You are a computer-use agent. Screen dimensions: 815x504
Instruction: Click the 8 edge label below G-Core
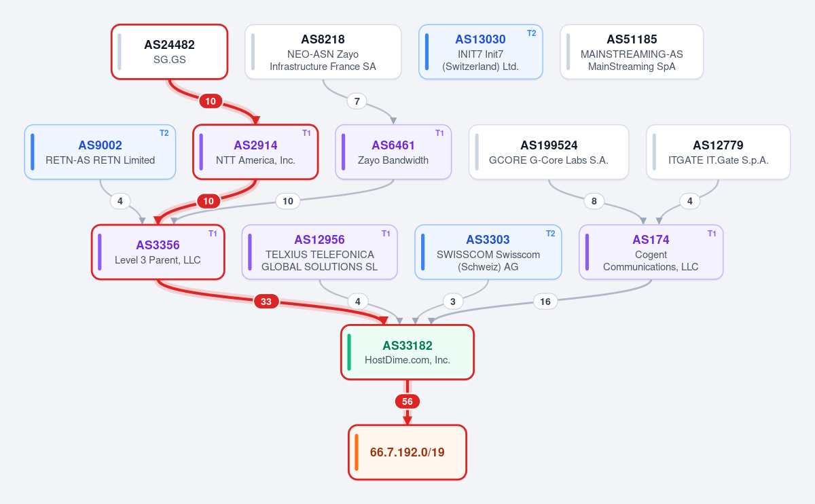(594, 201)
